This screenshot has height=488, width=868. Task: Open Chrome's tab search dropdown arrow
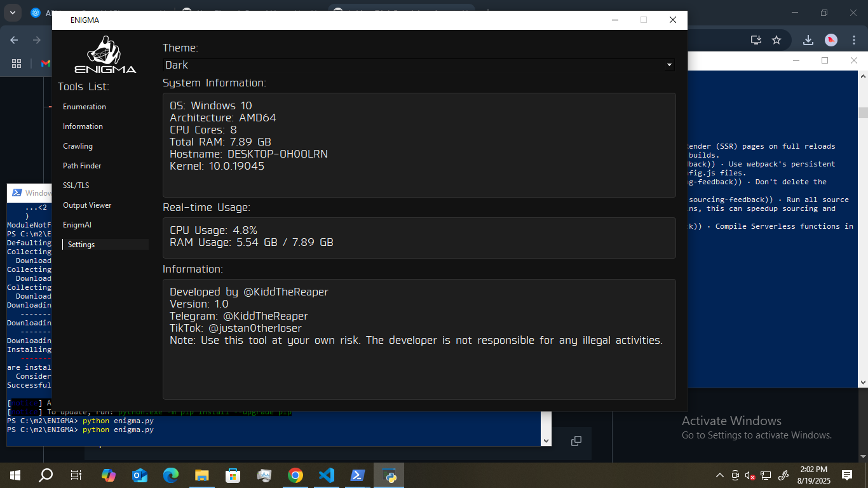(12, 13)
